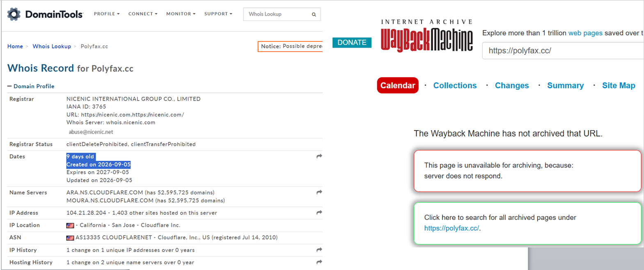
Task: Click '1 change on 2 unique name servers' text
Action: pyautogui.click(x=130, y=262)
